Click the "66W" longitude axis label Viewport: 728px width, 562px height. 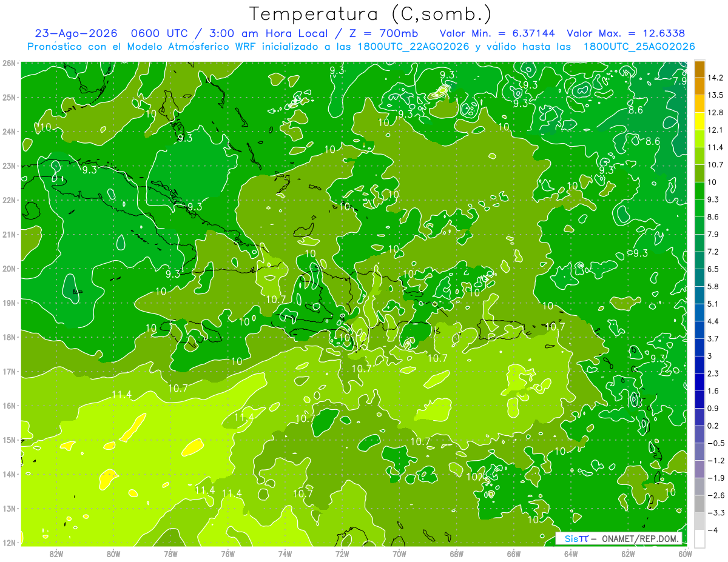[514, 554]
